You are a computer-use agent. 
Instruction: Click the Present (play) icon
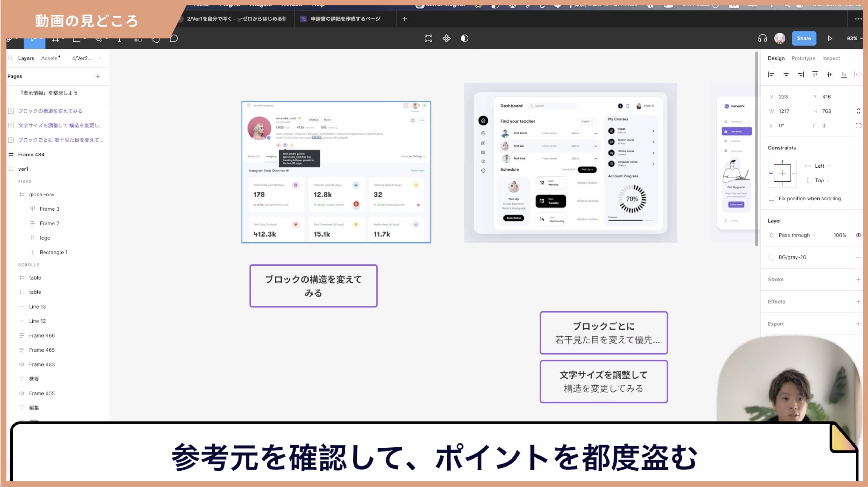830,38
